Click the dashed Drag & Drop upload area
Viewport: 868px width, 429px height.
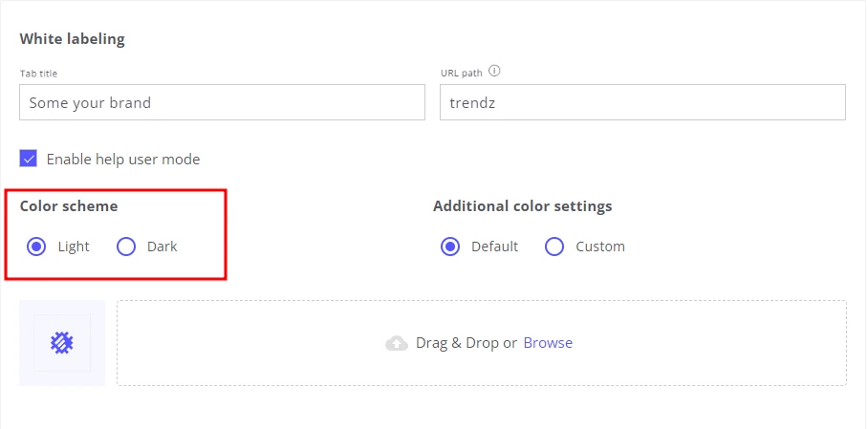click(481, 343)
